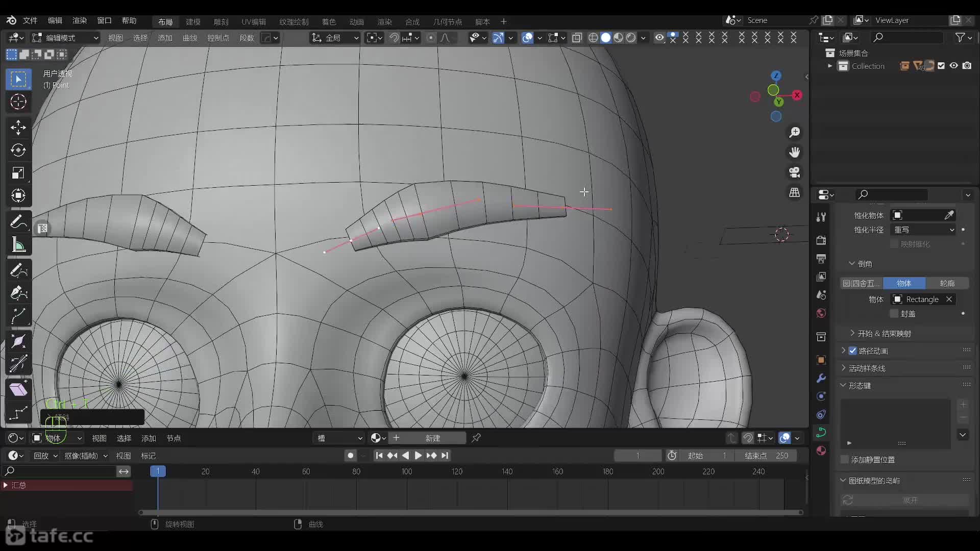This screenshot has width=980, height=551.
Task: Select the Annotate pencil tool
Action: [18, 221]
